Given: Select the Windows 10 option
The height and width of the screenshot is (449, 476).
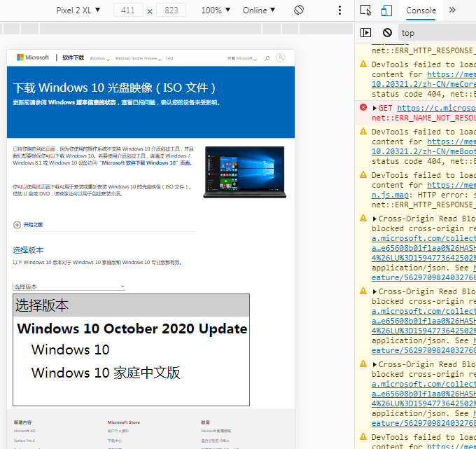Looking at the screenshot, I should coord(71,350).
